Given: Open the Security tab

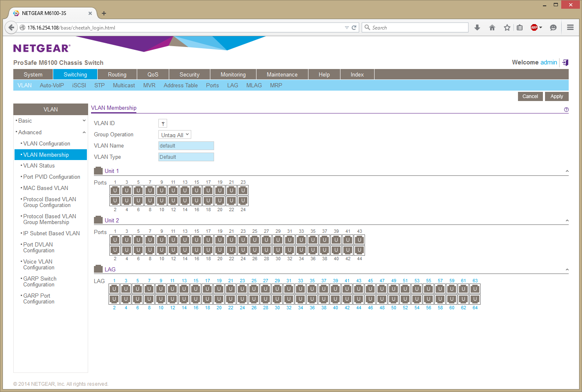Looking at the screenshot, I should [190, 74].
